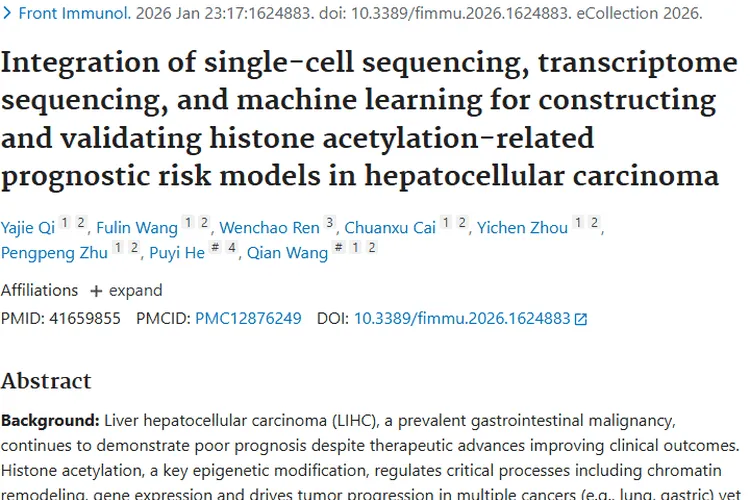Click affiliation superscript 1 after Pengpeng Zhu
750x500 pixels.
click(119, 248)
